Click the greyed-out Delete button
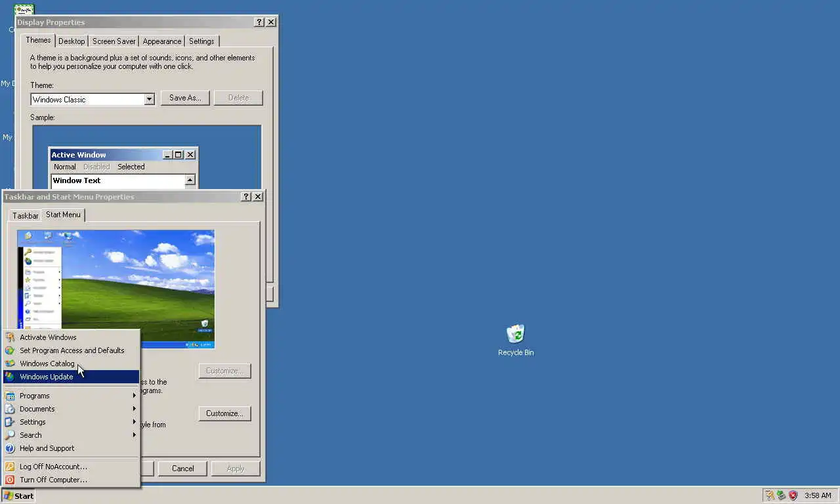Screen dimensions: 840x504 point(238,98)
